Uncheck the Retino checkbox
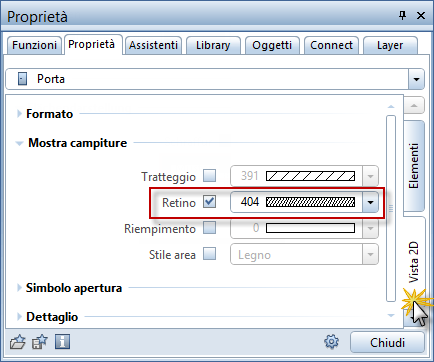This screenshot has height=362, width=434. (x=210, y=202)
